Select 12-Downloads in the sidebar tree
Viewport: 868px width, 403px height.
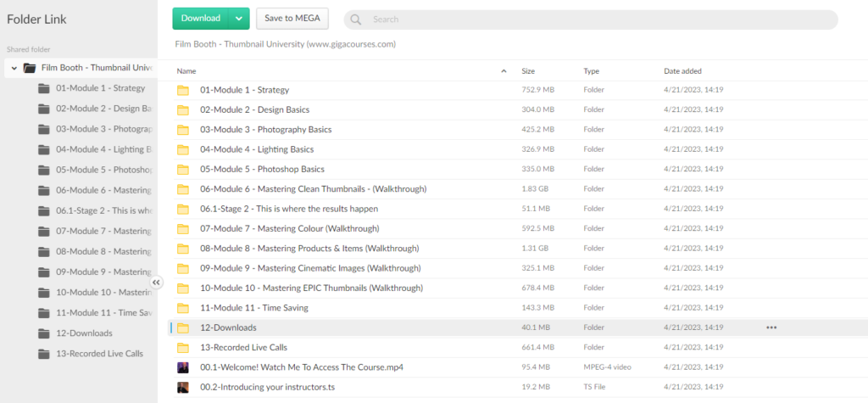(84, 333)
